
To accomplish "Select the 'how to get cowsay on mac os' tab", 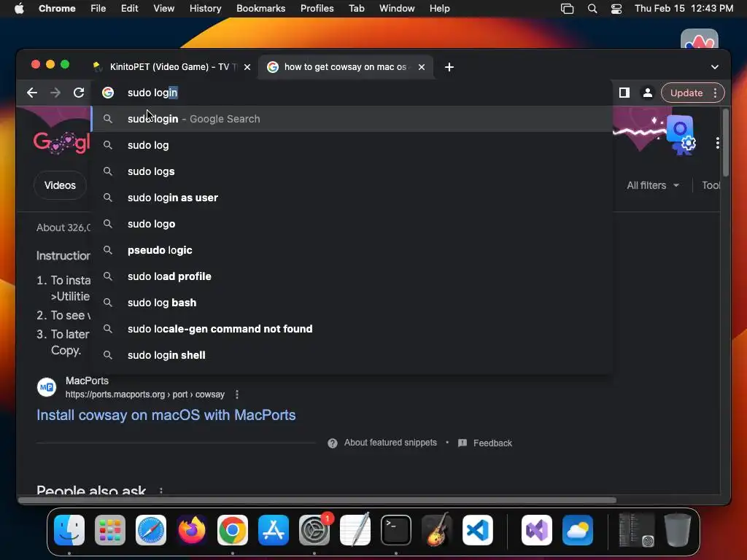I will (x=346, y=67).
